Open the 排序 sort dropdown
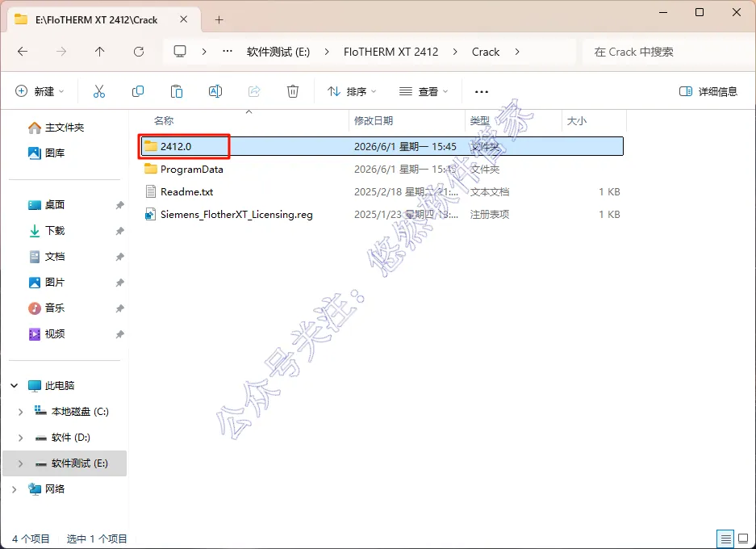756x549 pixels. [352, 91]
